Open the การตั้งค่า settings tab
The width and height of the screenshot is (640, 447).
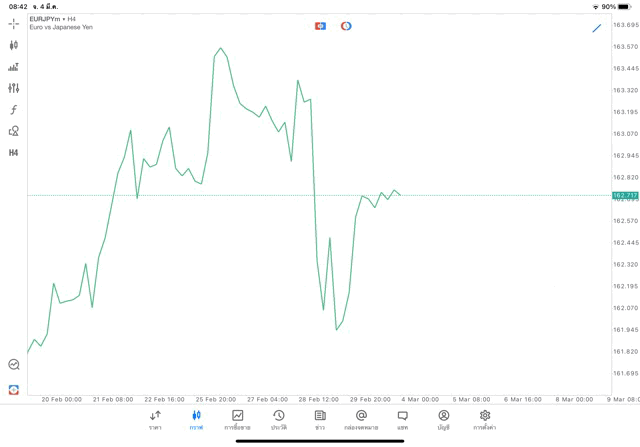tap(485, 420)
